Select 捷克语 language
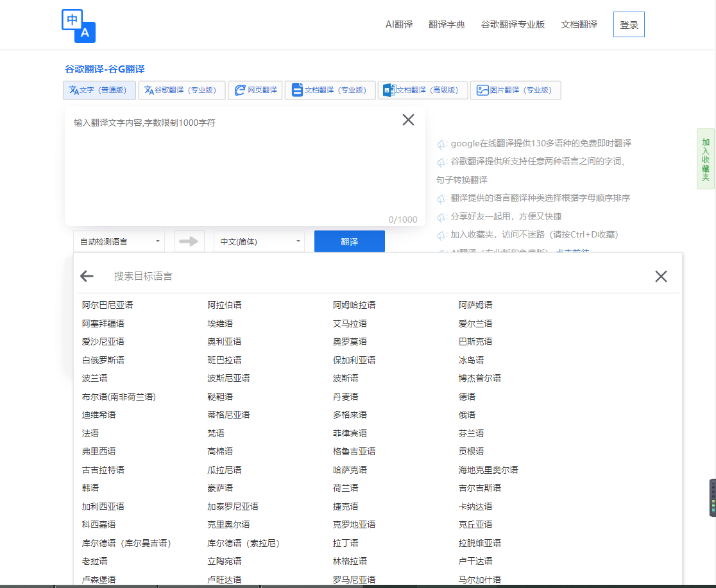Viewport: 716px width, 588px height. (346, 506)
